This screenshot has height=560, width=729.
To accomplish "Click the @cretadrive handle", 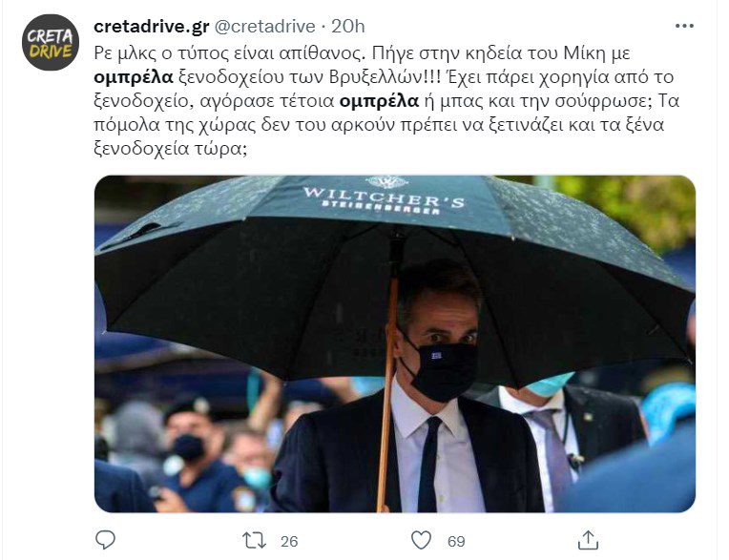I will (x=264, y=27).
